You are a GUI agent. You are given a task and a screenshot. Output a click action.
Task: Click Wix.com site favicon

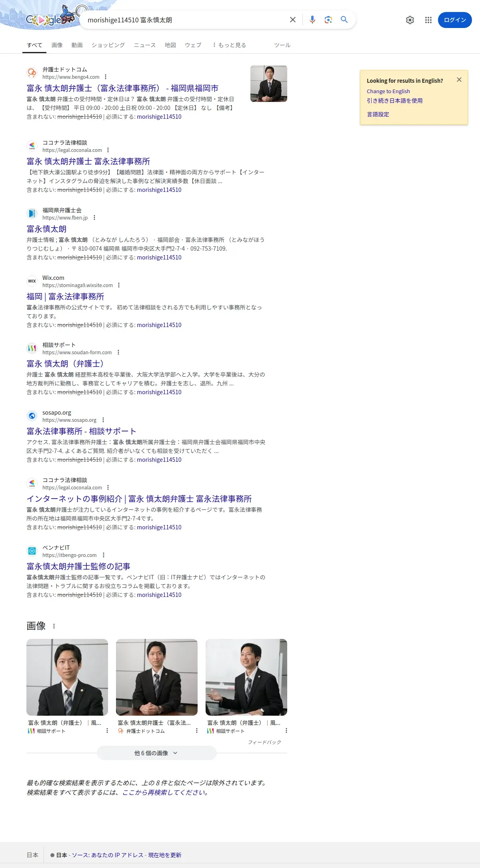click(32, 281)
